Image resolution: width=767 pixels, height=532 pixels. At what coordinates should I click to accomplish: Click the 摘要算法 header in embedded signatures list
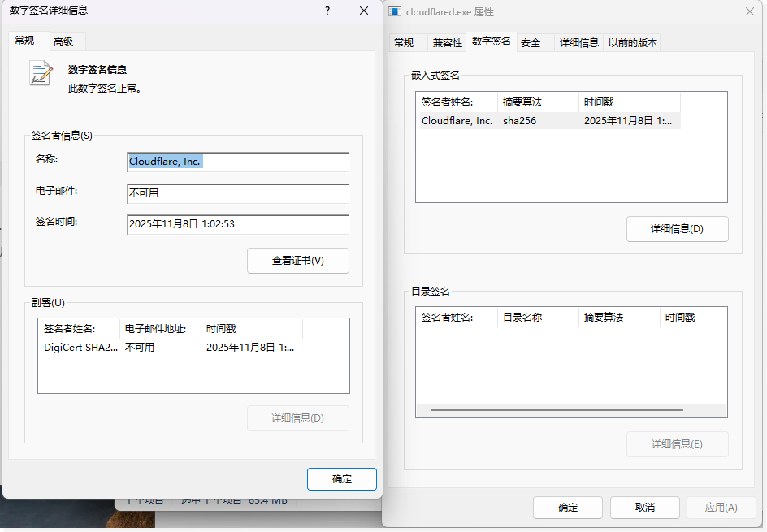538,102
